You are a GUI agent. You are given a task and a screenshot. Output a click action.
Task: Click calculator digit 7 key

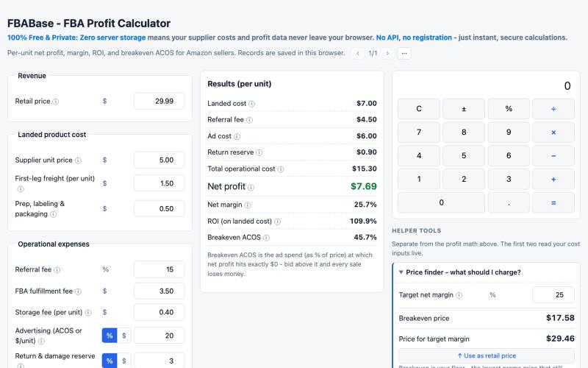click(x=419, y=132)
